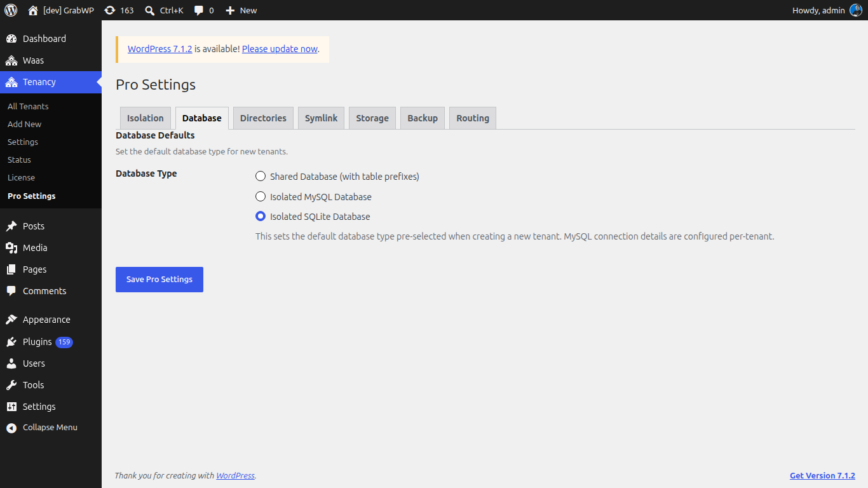Click the Tenancy sidebar icon
This screenshot has width=868, height=488.
(x=11, y=82)
